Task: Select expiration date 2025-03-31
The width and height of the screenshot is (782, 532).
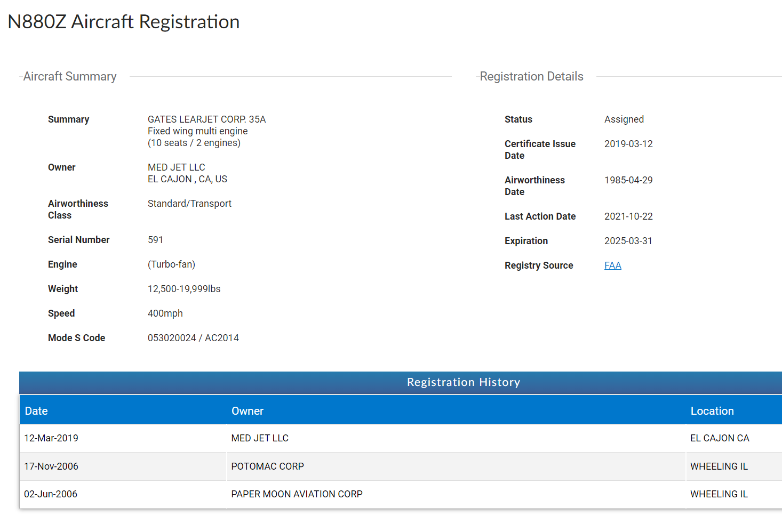Action: (x=628, y=241)
